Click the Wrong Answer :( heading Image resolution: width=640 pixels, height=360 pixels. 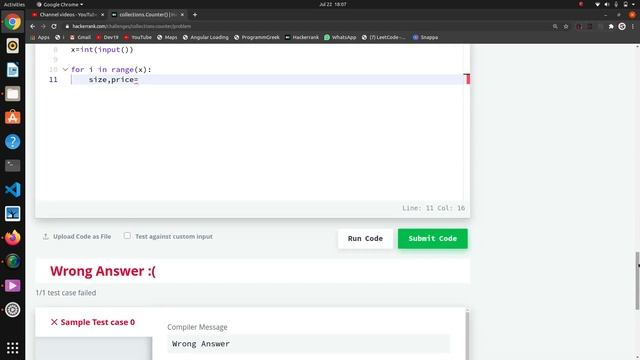click(103, 271)
